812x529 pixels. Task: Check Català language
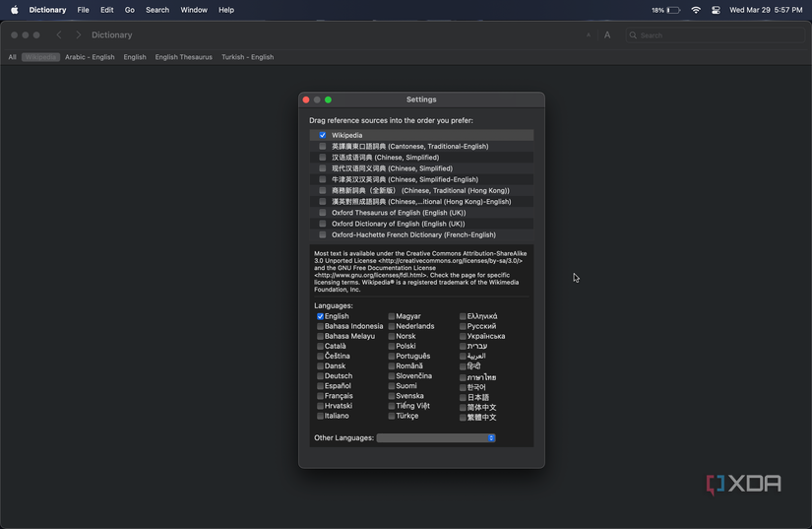click(x=320, y=346)
